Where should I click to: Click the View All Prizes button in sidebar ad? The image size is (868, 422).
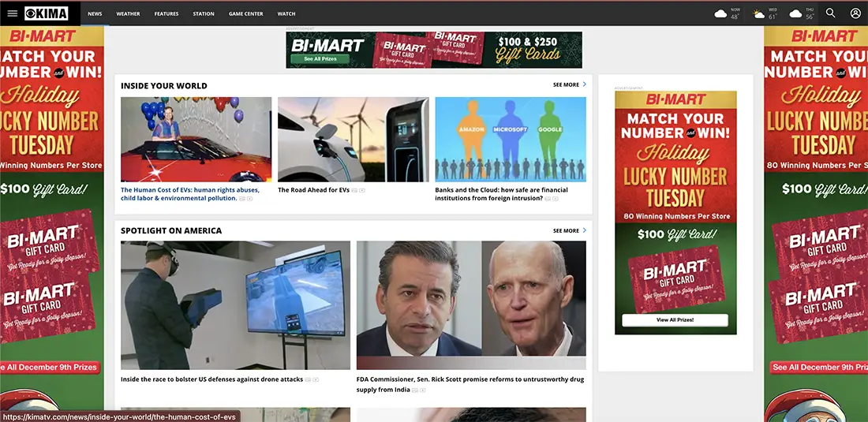(675, 320)
